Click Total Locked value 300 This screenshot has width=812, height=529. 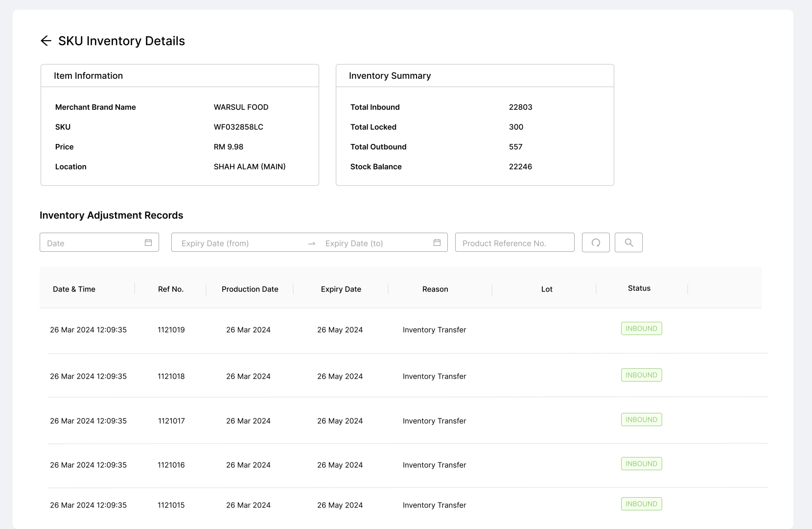(516, 127)
